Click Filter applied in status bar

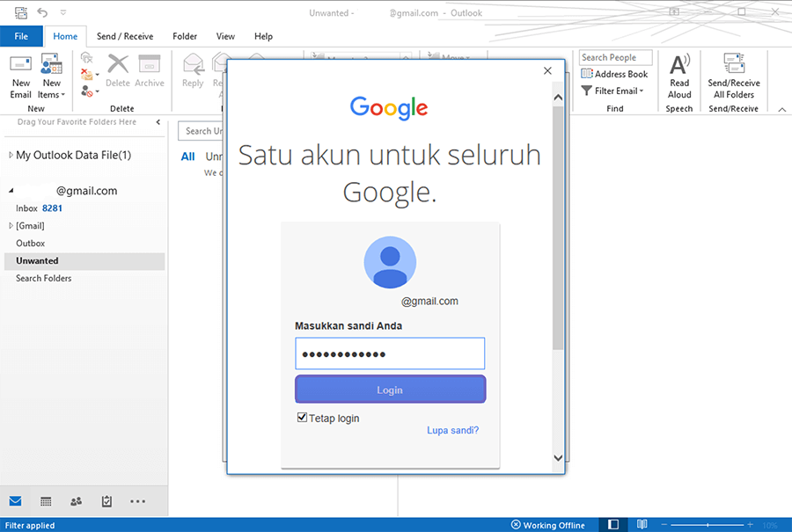click(x=30, y=526)
